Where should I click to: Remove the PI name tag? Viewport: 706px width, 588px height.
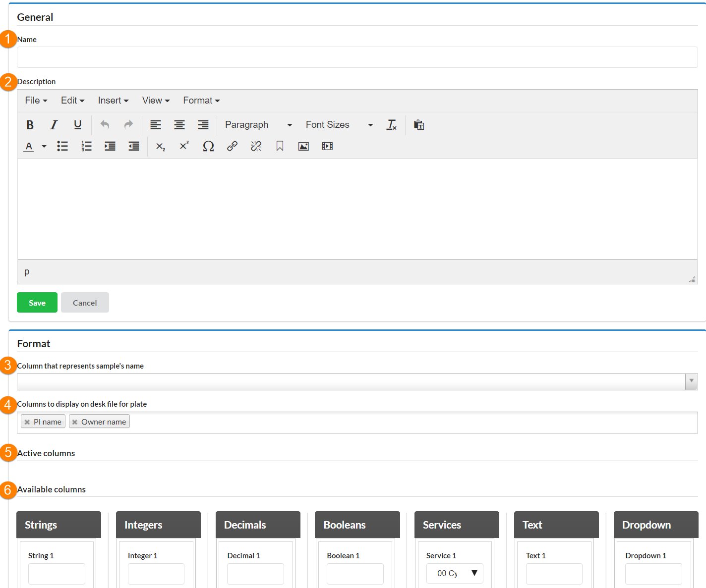pyautogui.click(x=27, y=422)
